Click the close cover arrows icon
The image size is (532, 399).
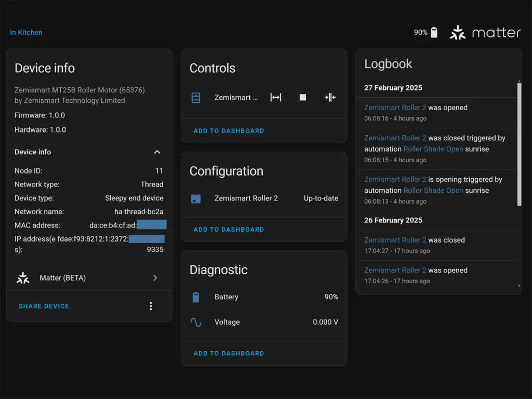pos(330,98)
